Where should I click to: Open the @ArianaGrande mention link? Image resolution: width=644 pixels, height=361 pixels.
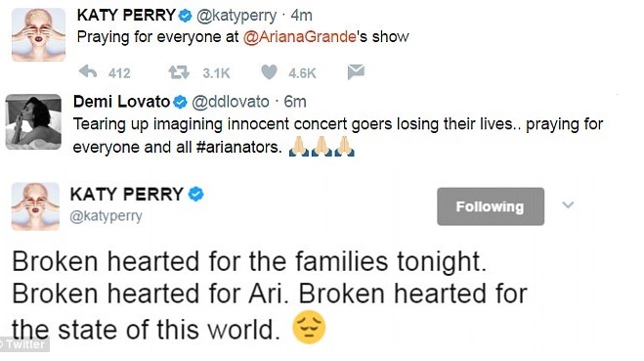pos(299,37)
